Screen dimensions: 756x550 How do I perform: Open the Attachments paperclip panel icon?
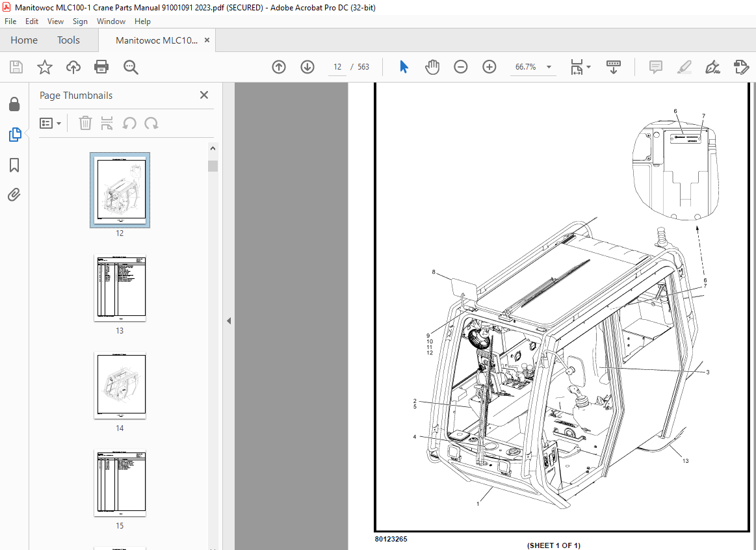pyautogui.click(x=14, y=195)
